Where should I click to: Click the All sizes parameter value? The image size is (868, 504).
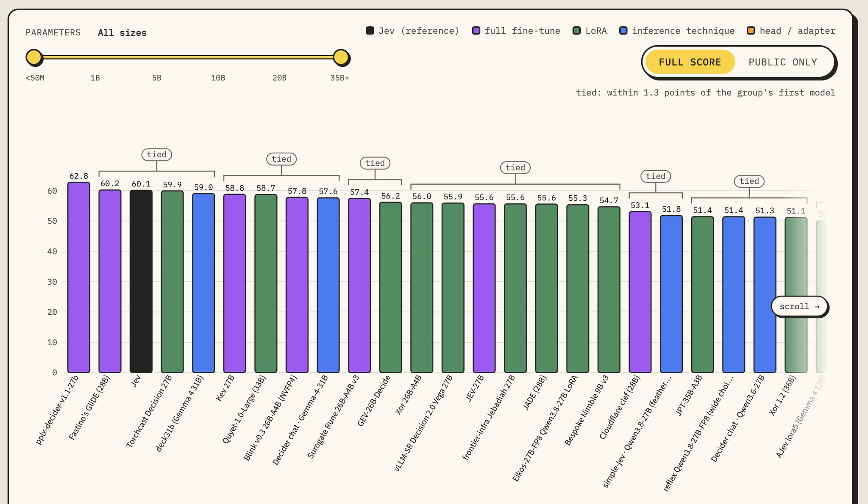(x=122, y=33)
